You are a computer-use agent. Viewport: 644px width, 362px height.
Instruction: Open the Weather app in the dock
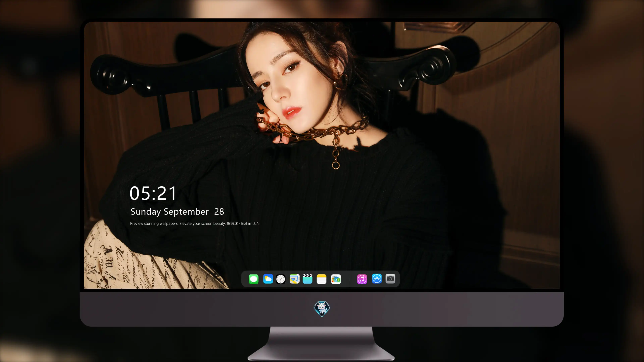pyautogui.click(x=268, y=279)
